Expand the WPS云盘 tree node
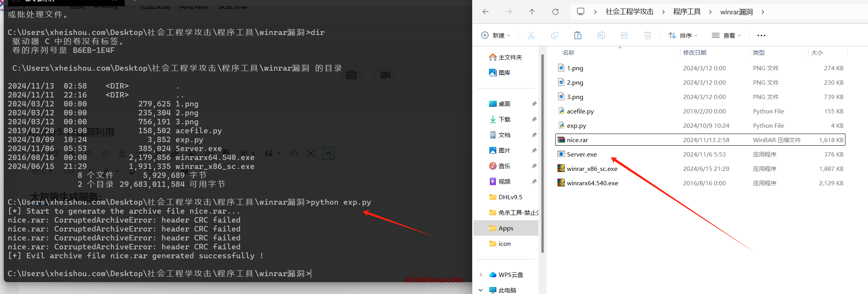The image size is (868, 294). click(481, 275)
